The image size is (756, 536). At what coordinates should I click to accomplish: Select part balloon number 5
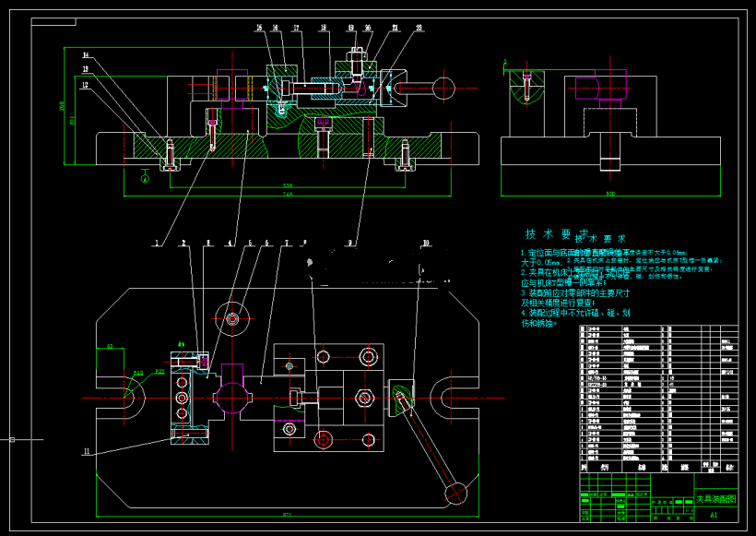coord(250,244)
